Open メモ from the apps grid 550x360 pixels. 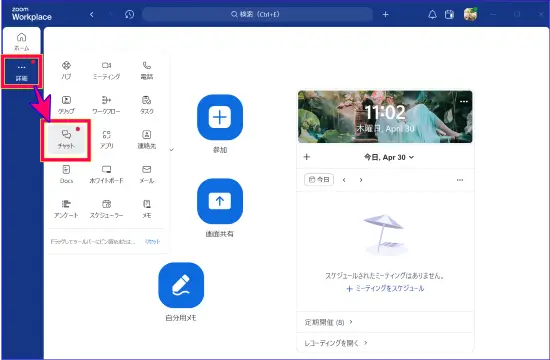(147, 209)
